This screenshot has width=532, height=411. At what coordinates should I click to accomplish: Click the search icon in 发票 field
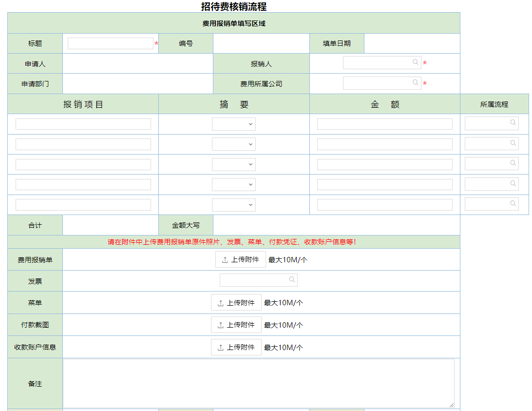tap(292, 279)
